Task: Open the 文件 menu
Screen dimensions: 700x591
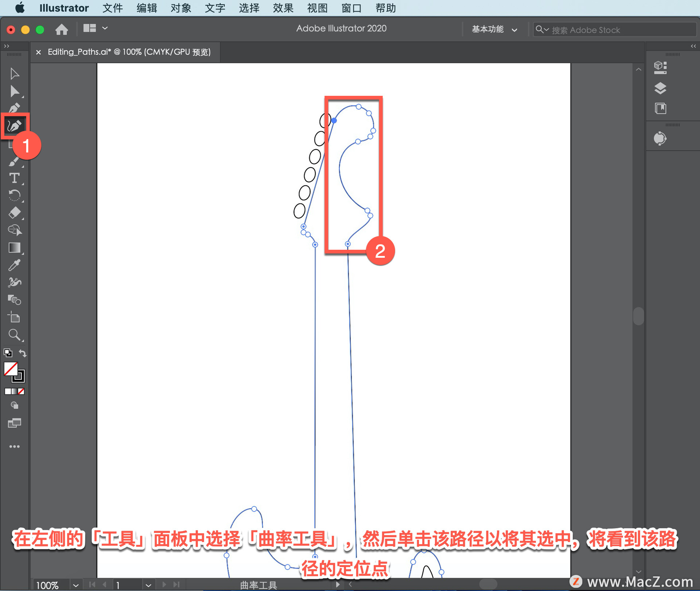Action: click(x=113, y=8)
